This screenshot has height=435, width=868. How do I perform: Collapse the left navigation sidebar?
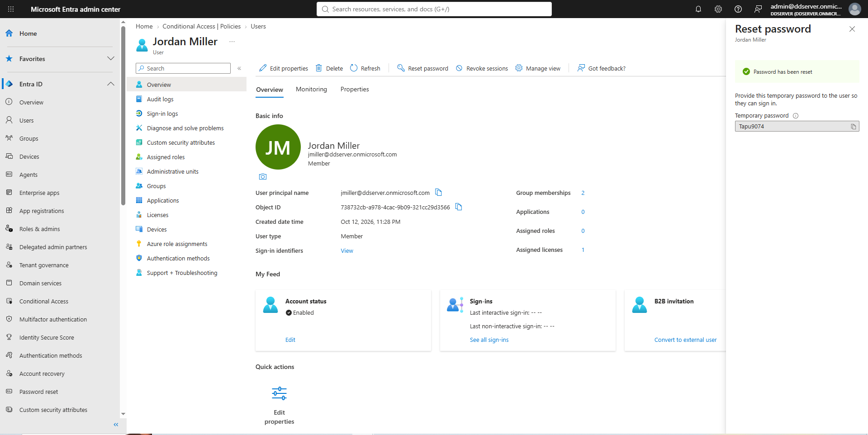pyautogui.click(x=116, y=425)
